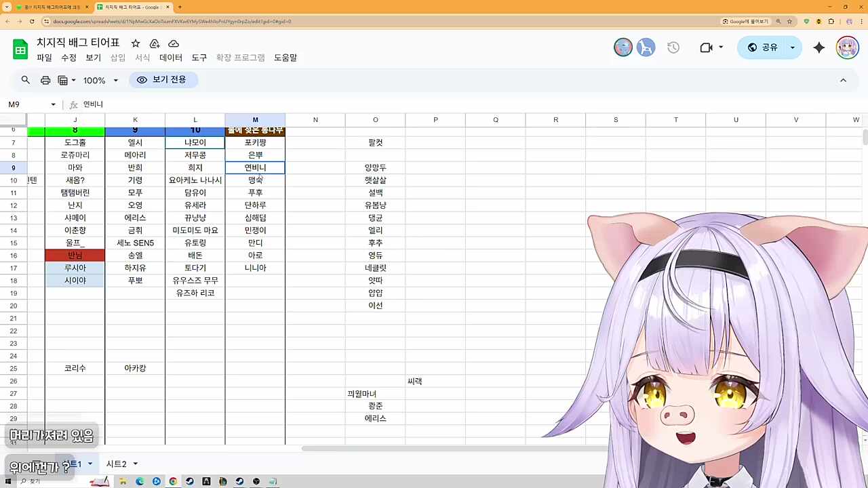Image resolution: width=868 pixels, height=488 pixels.
Task: Select the paint format tool
Action: point(64,80)
